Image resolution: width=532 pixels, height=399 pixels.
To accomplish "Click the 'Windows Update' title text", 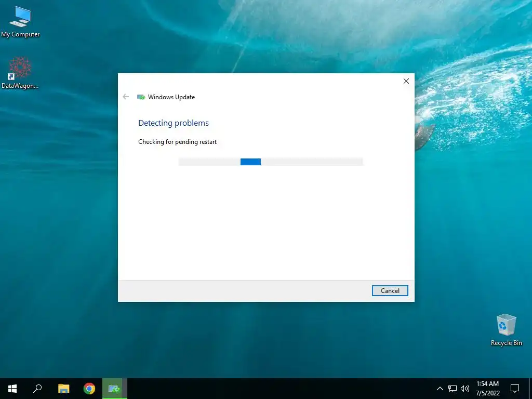I will pos(171,97).
